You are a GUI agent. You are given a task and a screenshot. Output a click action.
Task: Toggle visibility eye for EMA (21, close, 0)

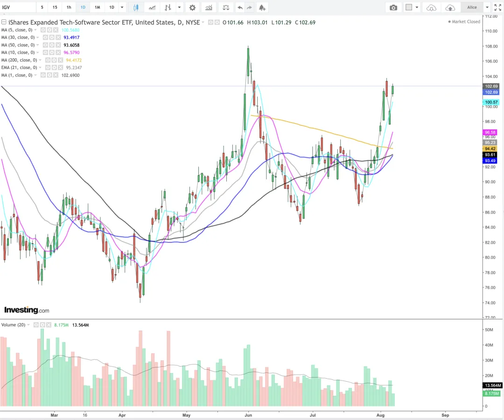click(x=48, y=68)
